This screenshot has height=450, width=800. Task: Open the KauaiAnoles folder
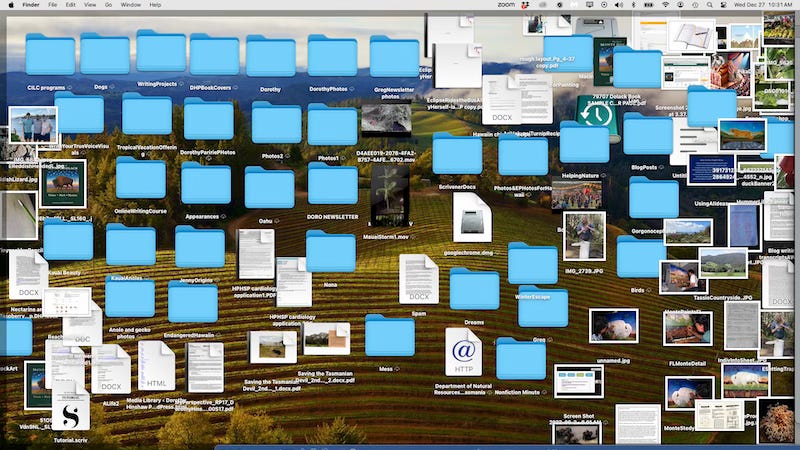[x=131, y=244]
